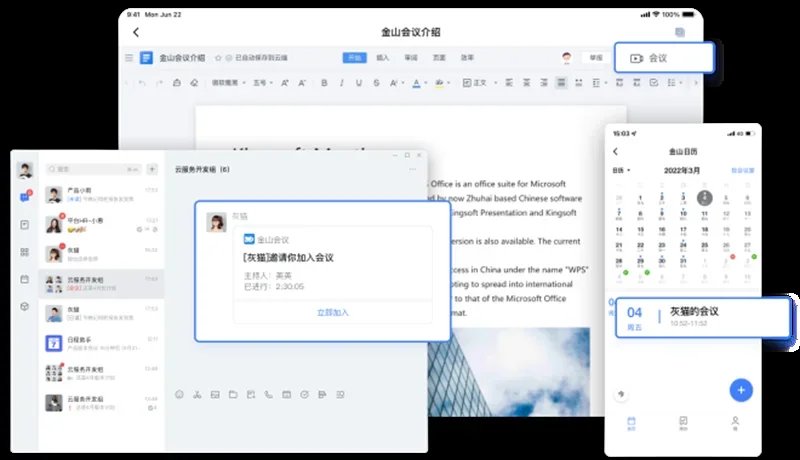800x460 pixels.
Task: Click own profile avatar atop chat sidebar
Action: pyautogui.click(x=25, y=170)
